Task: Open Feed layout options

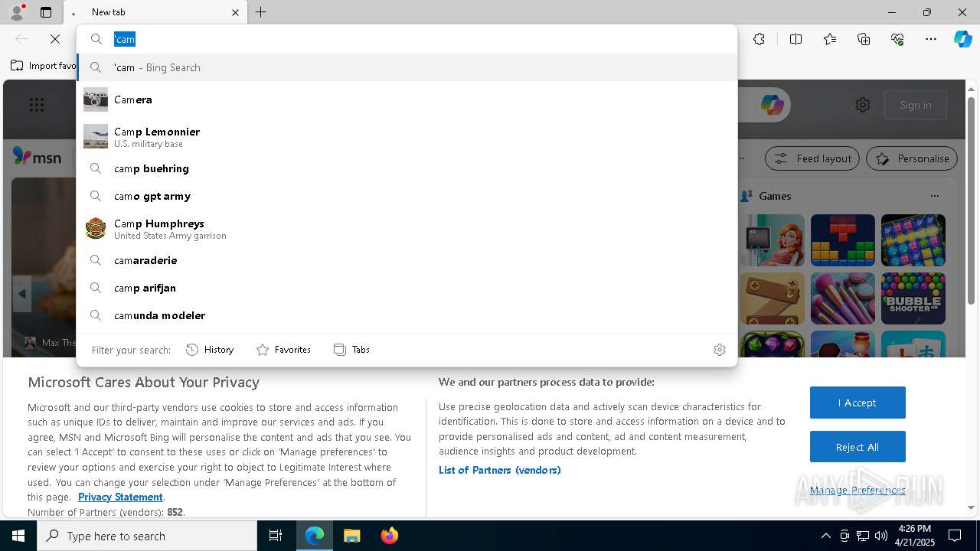Action: 813,158
